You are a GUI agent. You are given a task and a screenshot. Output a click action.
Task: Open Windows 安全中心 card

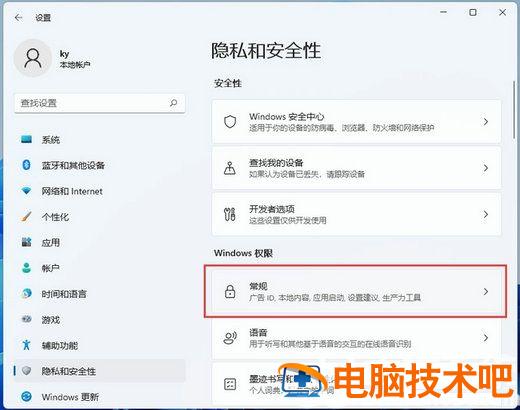pyautogui.click(x=356, y=122)
